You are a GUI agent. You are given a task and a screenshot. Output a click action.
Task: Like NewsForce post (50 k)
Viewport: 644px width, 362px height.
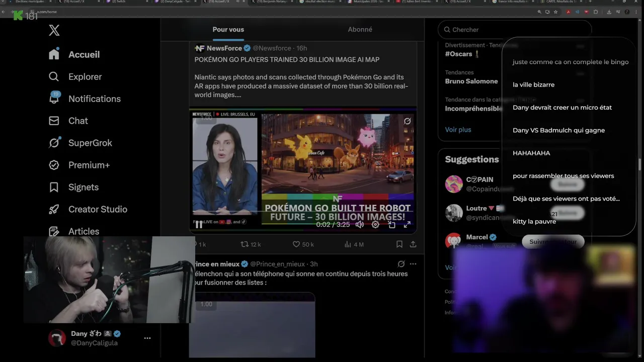tap(303, 244)
